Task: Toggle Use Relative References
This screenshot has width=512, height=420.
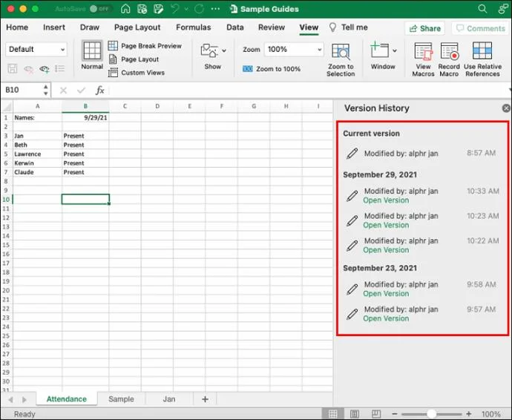Action: point(482,60)
